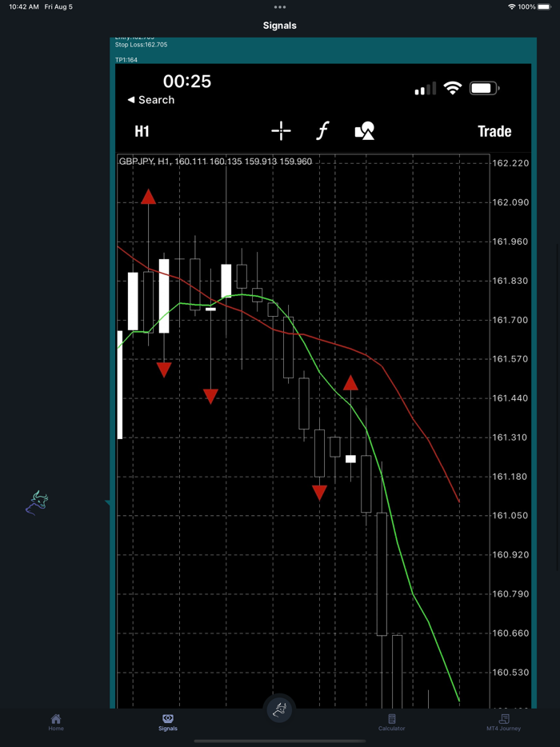Select the Signals tab in bottom bar

(x=168, y=722)
